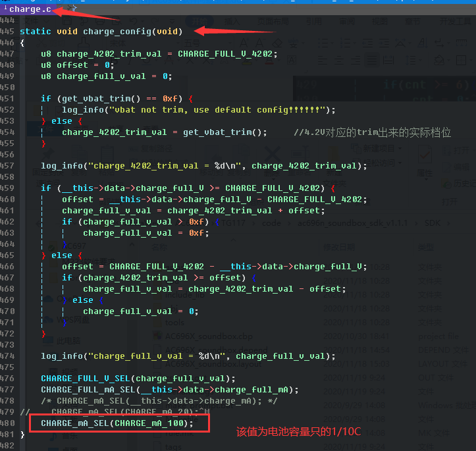This screenshot has height=451, width=476.
Task: Click the charge_4202_trim_val declaration on line 447
Action: pyautogui.click(x=109, y=54)
